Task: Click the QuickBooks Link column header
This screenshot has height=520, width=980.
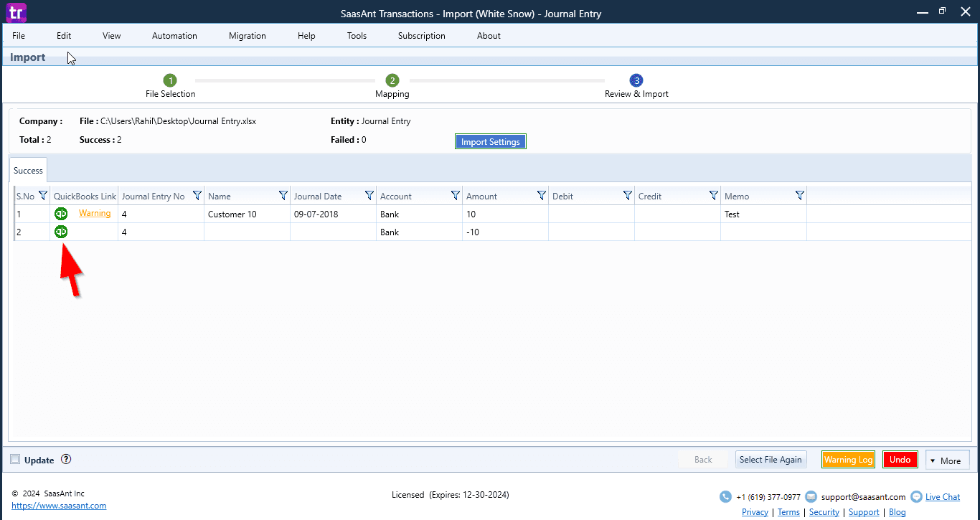Action: (x=84, y=196)
